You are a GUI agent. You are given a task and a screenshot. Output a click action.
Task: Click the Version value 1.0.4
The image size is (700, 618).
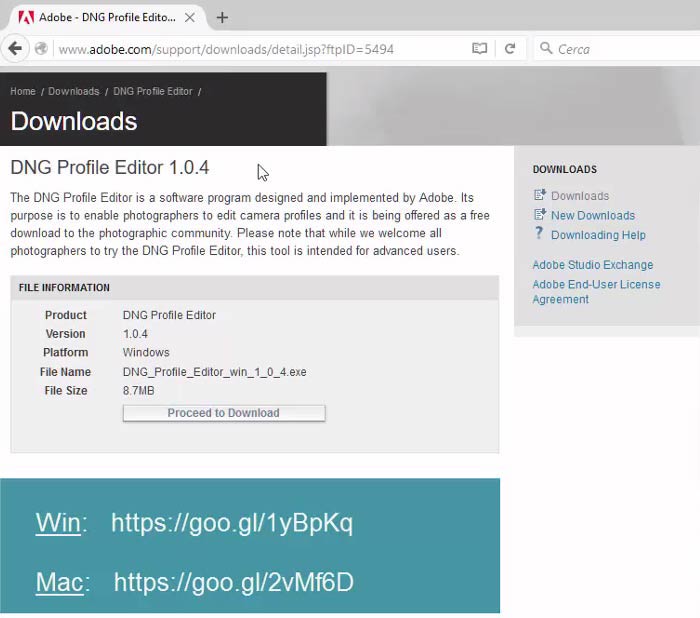135,334
